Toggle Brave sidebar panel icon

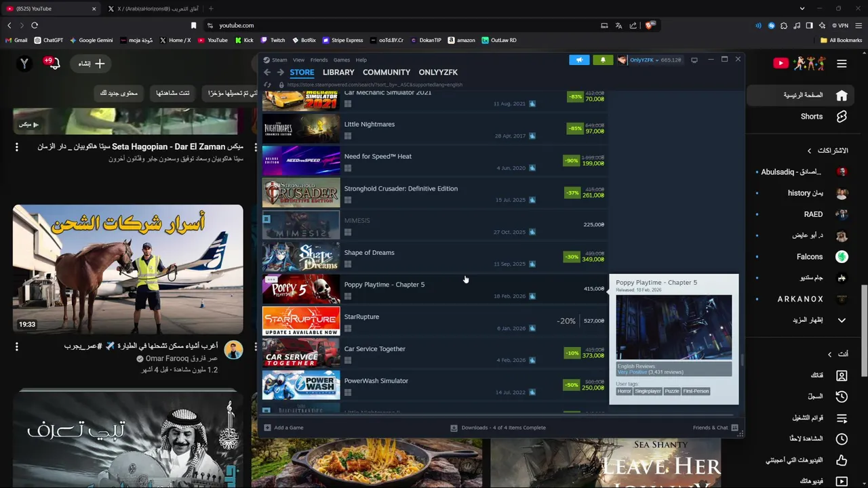pyautogui.click(x=809, y=26)
